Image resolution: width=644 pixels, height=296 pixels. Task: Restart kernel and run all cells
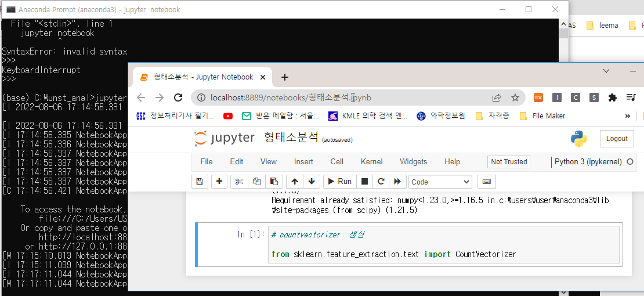pos(397,181)
